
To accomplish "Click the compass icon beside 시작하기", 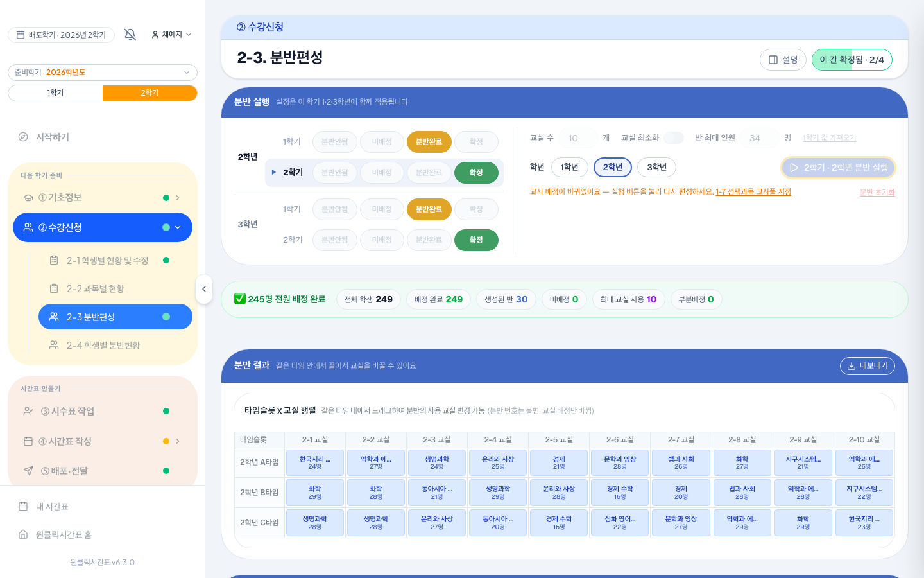I will pyautogui.click(x=23, y=137).
